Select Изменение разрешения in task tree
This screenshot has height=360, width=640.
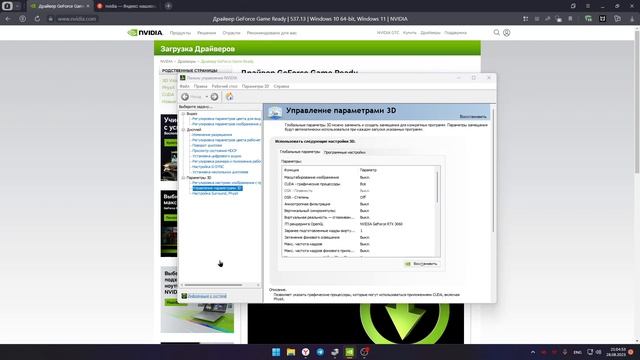tap(212, 135)
